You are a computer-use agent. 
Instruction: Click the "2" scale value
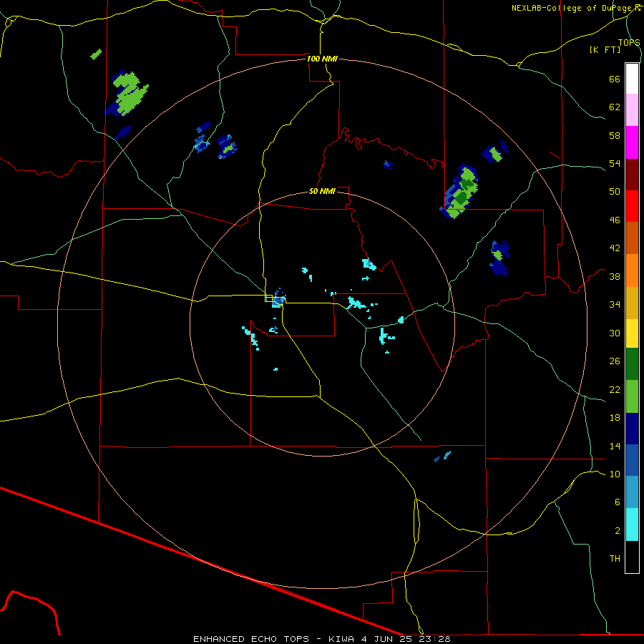(618, 531)
